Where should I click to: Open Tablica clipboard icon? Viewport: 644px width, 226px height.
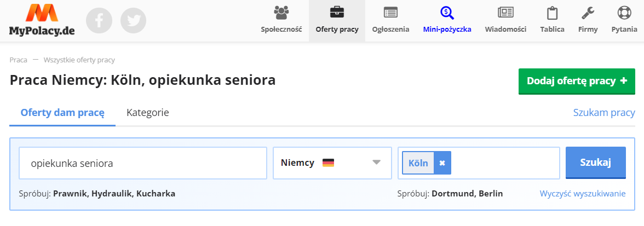(552, 12)
